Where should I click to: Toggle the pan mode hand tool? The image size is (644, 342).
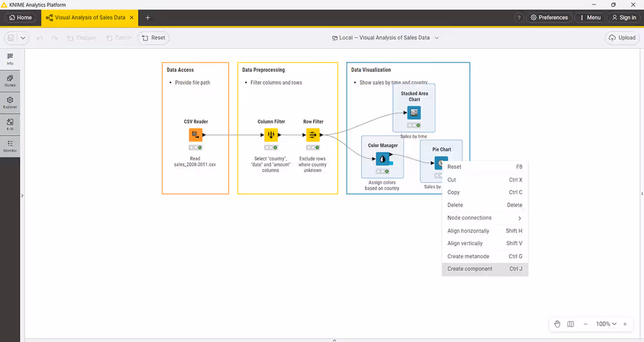pos(557,324)
